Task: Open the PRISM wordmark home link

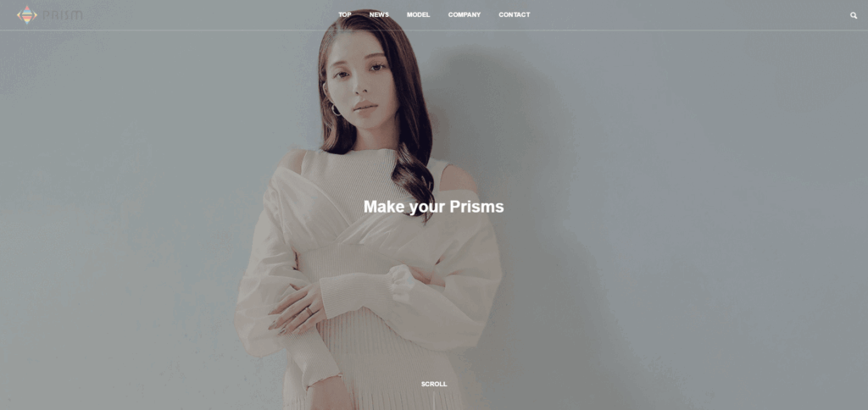Action: (x=63, y=15)
